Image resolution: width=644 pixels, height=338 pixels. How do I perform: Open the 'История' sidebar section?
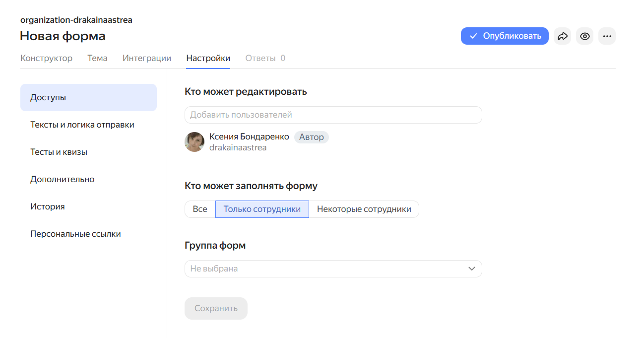click(48, 206)
